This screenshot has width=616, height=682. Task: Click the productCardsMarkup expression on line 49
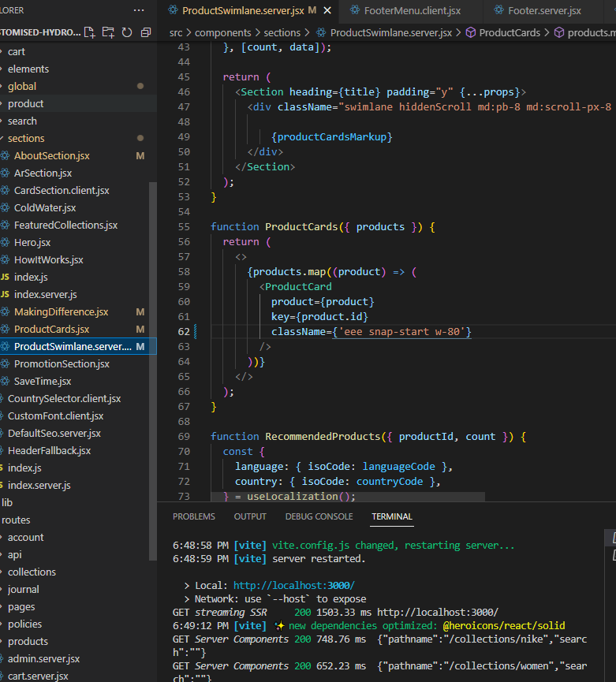click(x=331, y=137)
